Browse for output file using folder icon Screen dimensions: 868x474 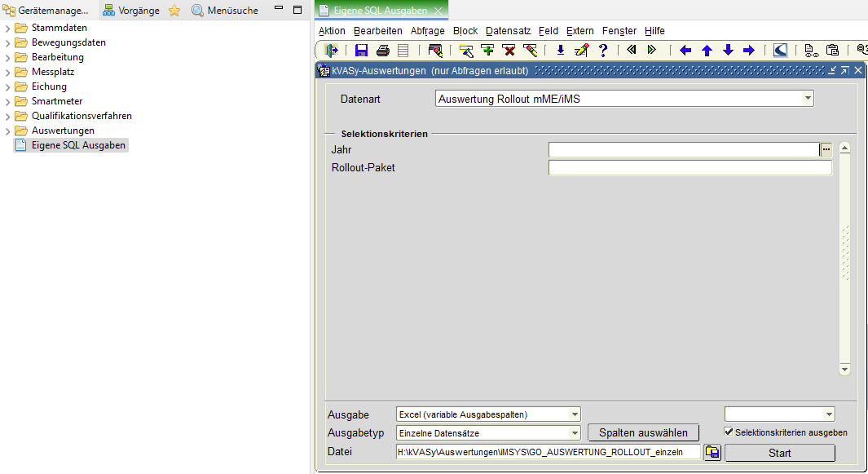pyautogui.click(x=712, y=452)
